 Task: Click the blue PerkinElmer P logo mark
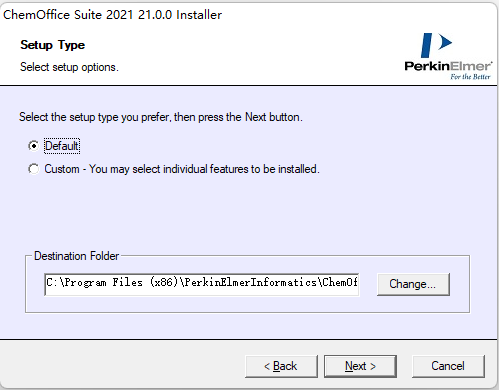(x=436, y=45)
